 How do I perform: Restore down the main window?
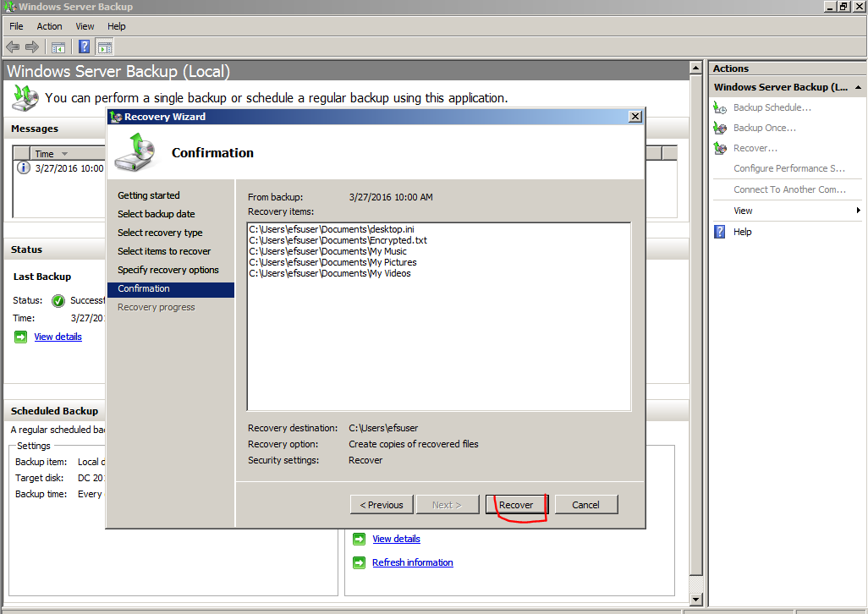pos(843,7)
